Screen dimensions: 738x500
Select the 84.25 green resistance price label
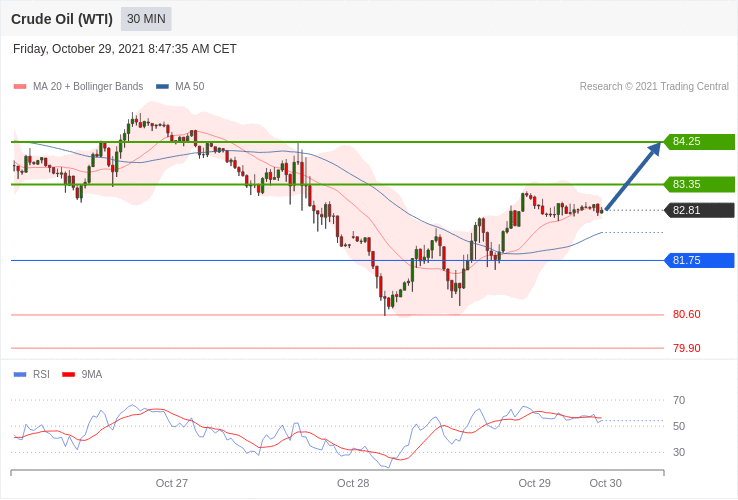click(x=699, y=141)
